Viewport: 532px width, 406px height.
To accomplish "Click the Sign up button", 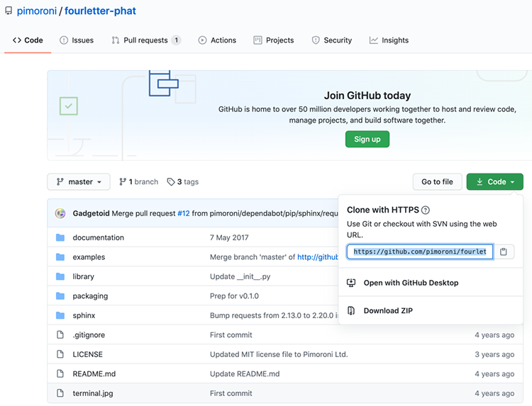I will tap(367, 140).
